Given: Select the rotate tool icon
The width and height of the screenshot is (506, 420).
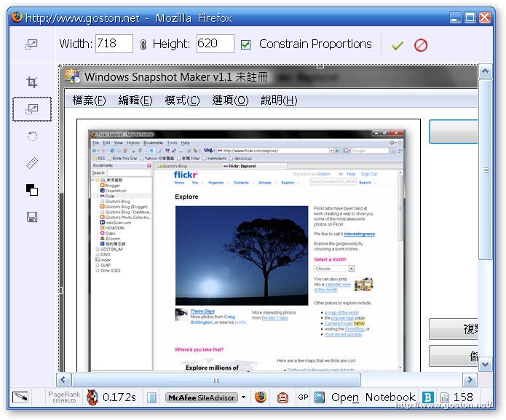Looking at the screenshot, I should point(32,136).
